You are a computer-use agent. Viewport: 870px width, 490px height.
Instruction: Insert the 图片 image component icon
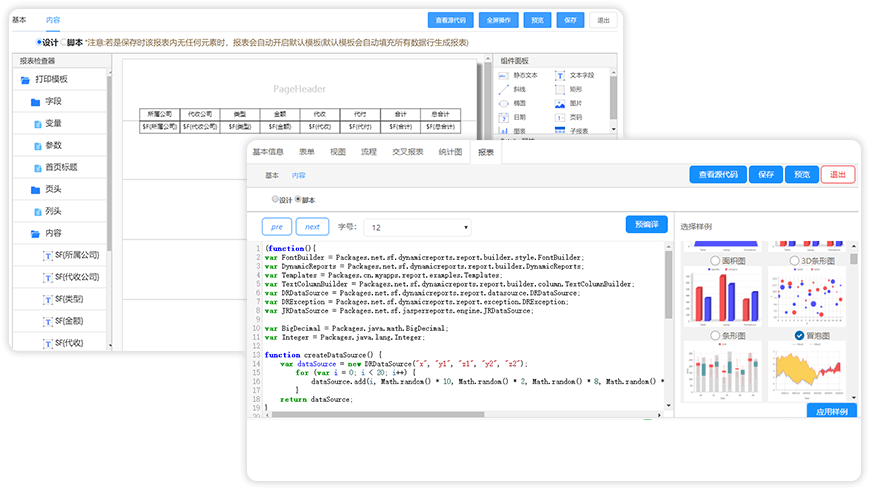559,103
